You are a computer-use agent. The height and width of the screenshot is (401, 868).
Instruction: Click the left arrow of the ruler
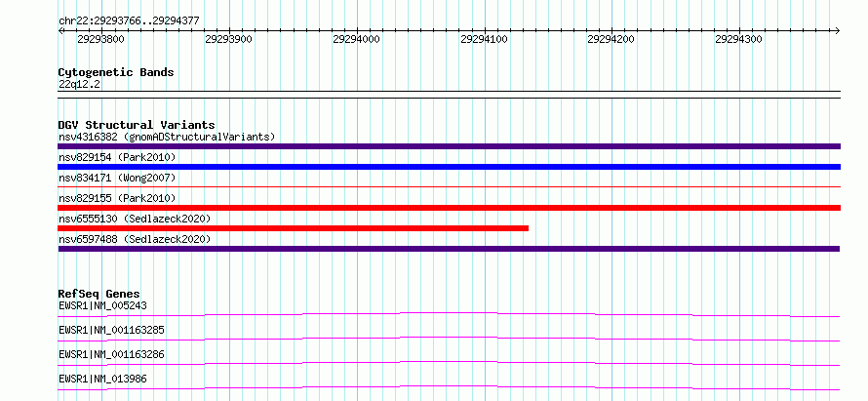[60, 30]
